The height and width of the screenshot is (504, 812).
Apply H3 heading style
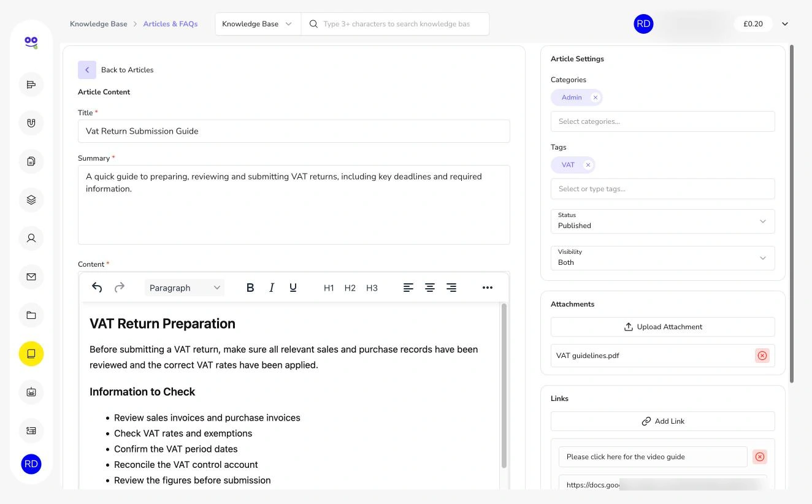pos(372,288)
